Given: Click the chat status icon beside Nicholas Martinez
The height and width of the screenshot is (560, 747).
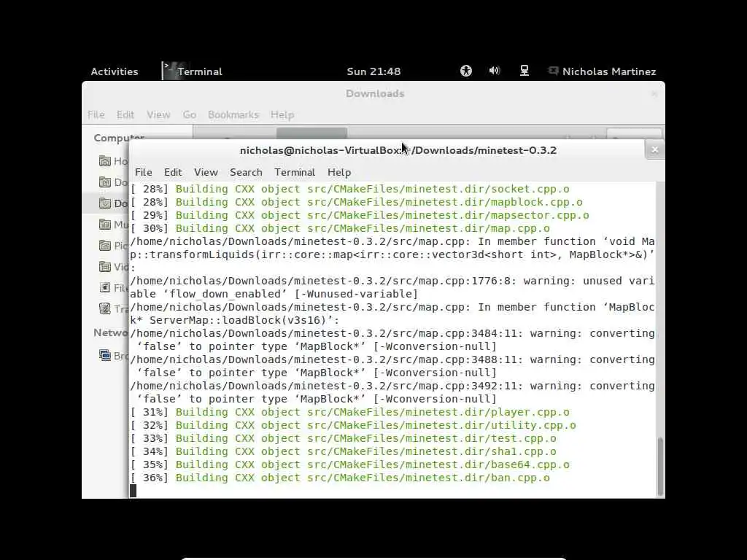Looking at the screenshot, I should pos(553,71).
